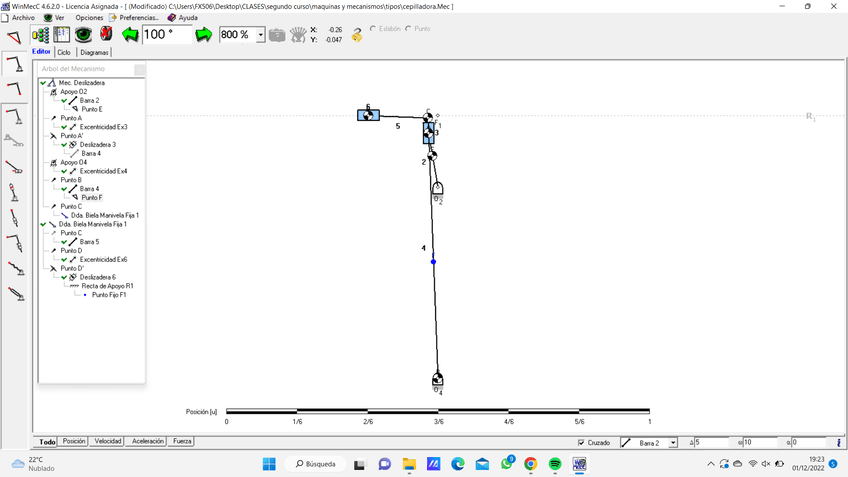Select the Punto radio button
This screenshot has height=477, width=848.
(x=408, y=29)
